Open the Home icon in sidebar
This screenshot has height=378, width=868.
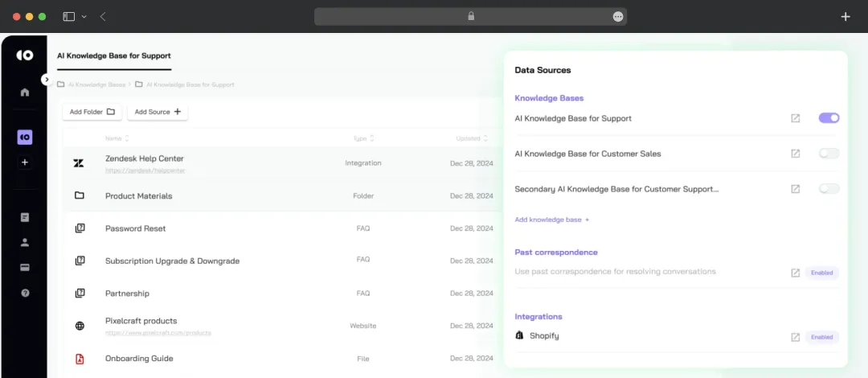point(25,92)
